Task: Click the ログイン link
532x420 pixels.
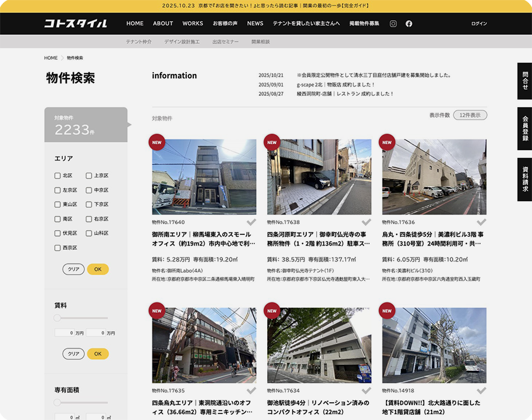Action: tap(479, 24)
